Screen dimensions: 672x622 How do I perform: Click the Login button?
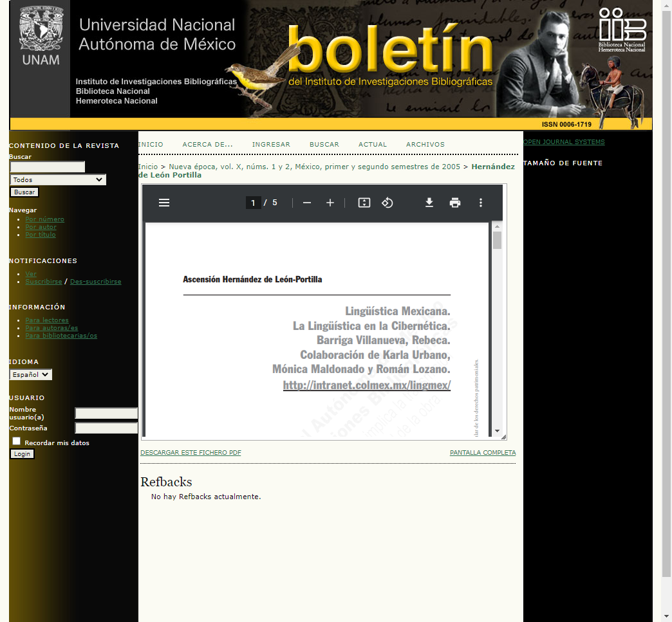pos(22,454)
